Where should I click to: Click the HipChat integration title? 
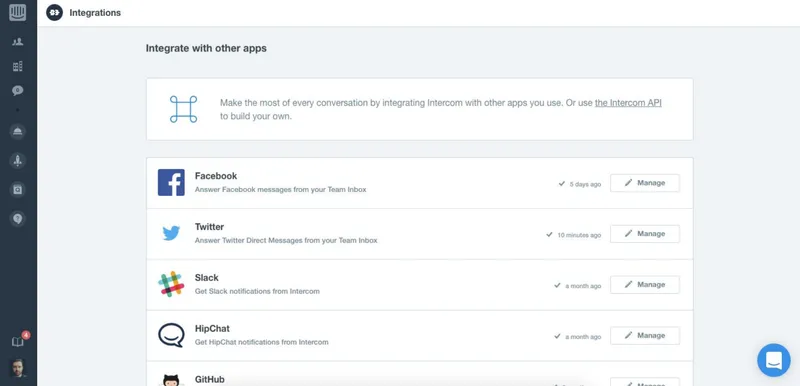[212, 329]
